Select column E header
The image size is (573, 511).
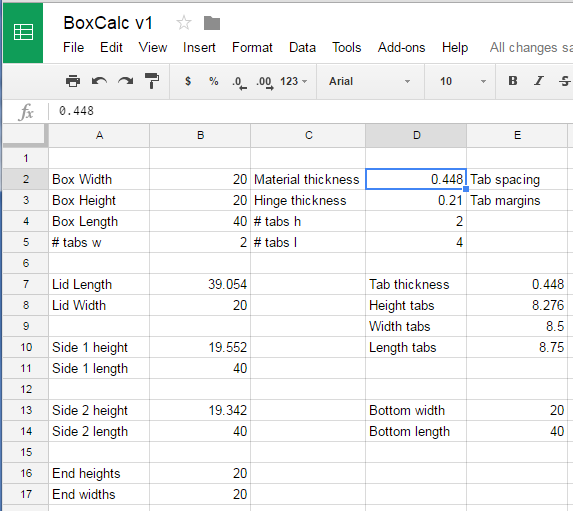pyautogui.click(x=517, y=136)
